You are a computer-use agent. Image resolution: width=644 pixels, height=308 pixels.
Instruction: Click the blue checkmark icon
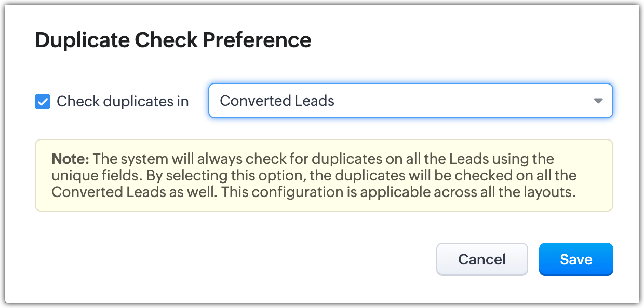click(x=43, y=102)
